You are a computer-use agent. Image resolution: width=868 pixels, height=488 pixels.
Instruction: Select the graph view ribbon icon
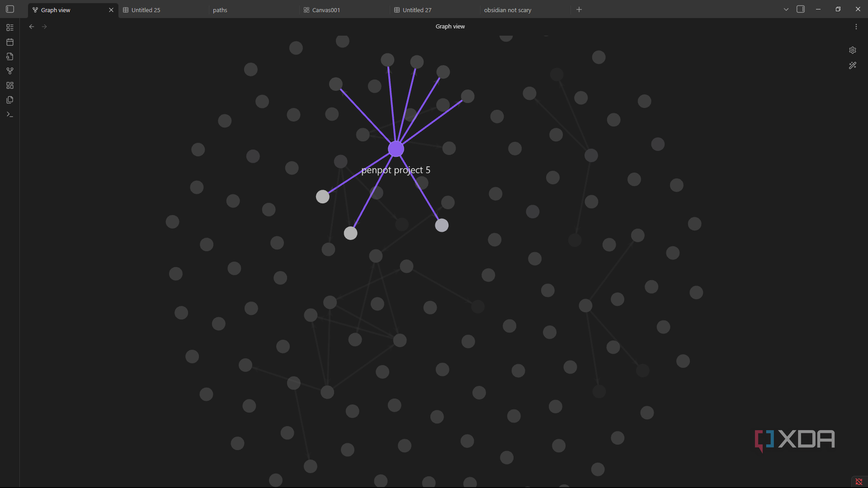pos(9,70)
